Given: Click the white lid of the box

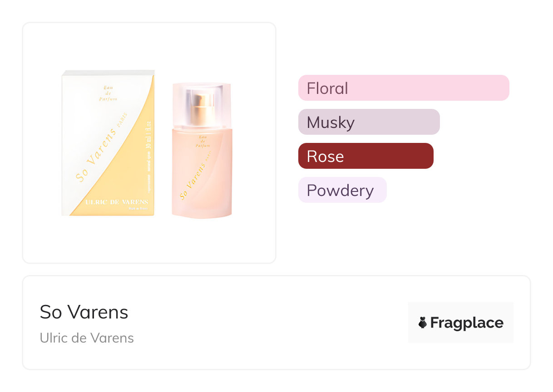Looking at the screenshot, I should tap(108, 73).
